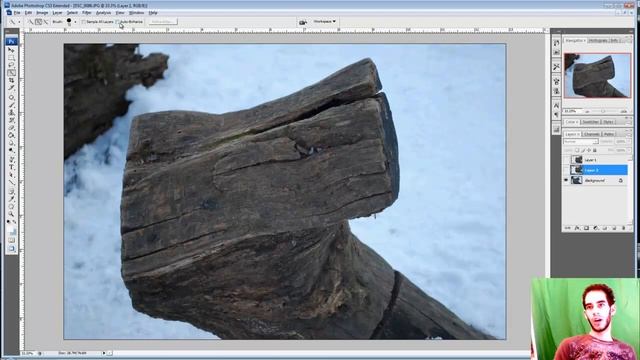The width and height of the screenshot is (640, 360).
Task: Click Navigator zoom out button
Action: [x=587, y=111]
